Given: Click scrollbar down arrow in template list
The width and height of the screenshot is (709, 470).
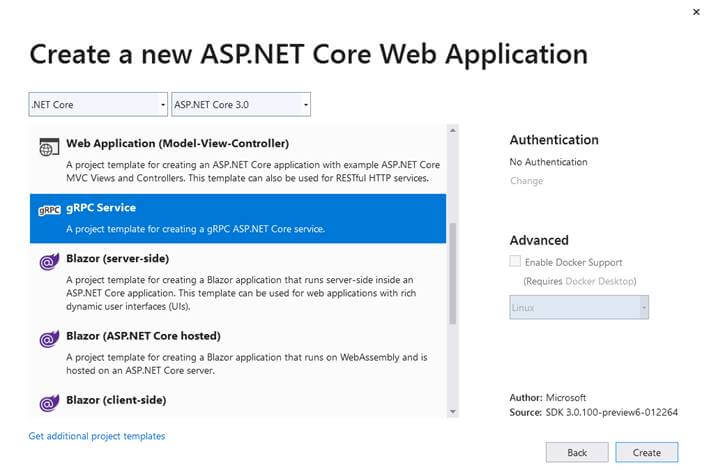Looking at the screenshot, I should point(452,411).
